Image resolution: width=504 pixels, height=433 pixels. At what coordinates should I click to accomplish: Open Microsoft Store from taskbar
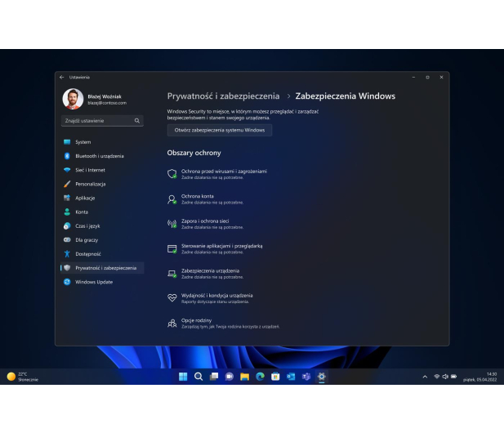(x=275, y=377)
